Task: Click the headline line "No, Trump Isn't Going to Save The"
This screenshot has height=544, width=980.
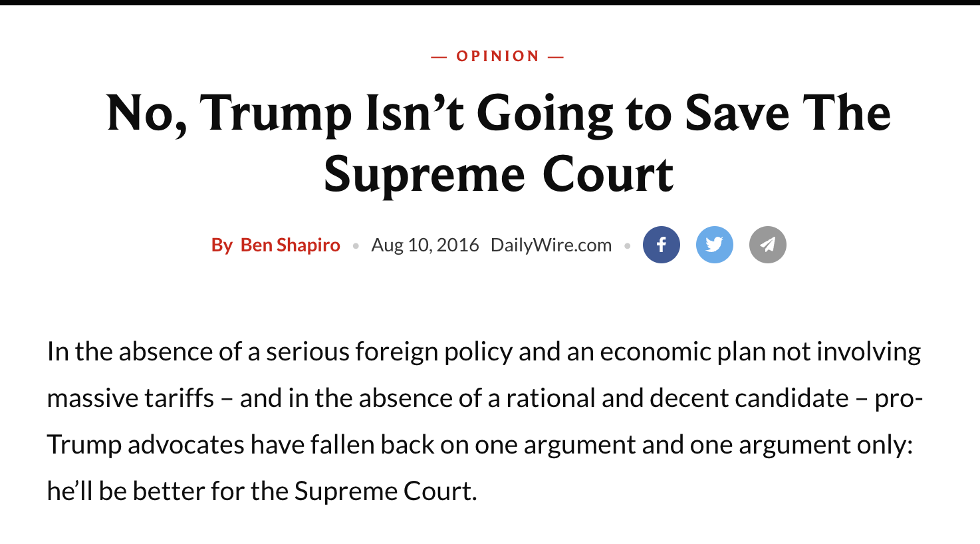Action: click(498, 113)
